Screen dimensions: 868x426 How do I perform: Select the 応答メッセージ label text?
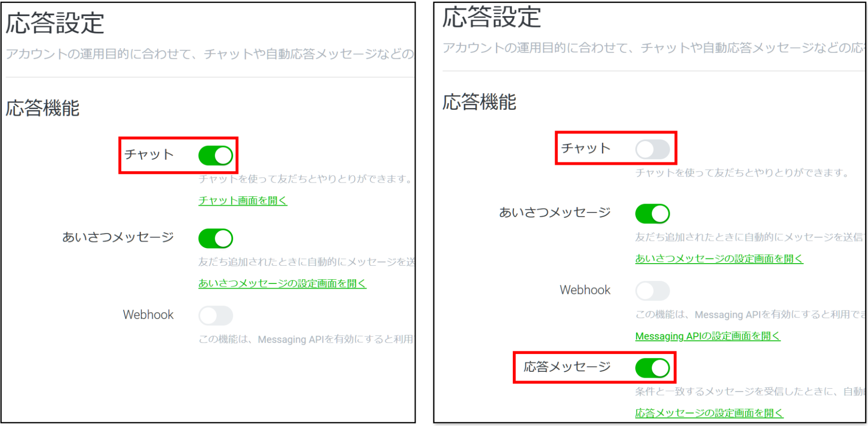567,367
